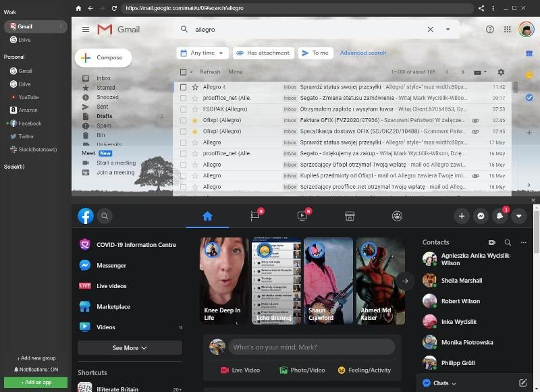Expand Gmail search options arrow
This screenshot has width=540, height=392.
point(448,30)
